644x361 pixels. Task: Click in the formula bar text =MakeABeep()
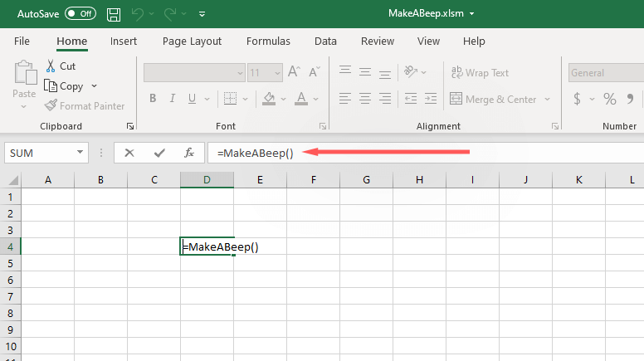click(x=251, y=153)
